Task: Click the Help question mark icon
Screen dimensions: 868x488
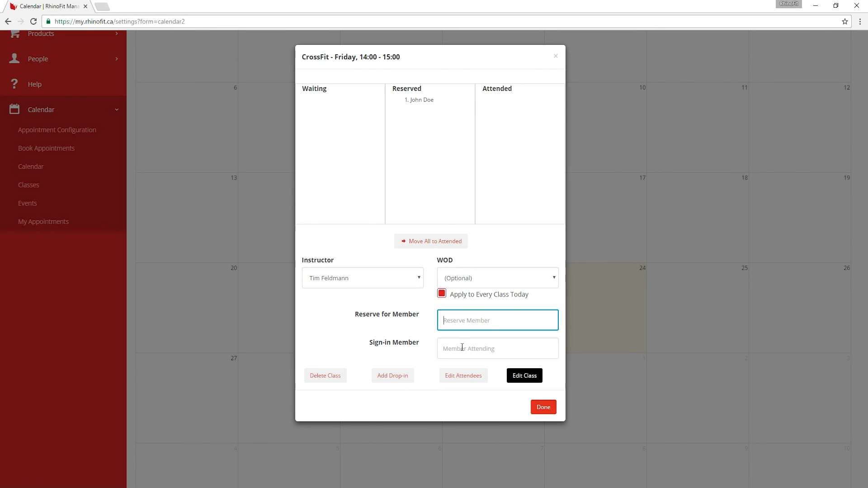Action: point(14,84)
